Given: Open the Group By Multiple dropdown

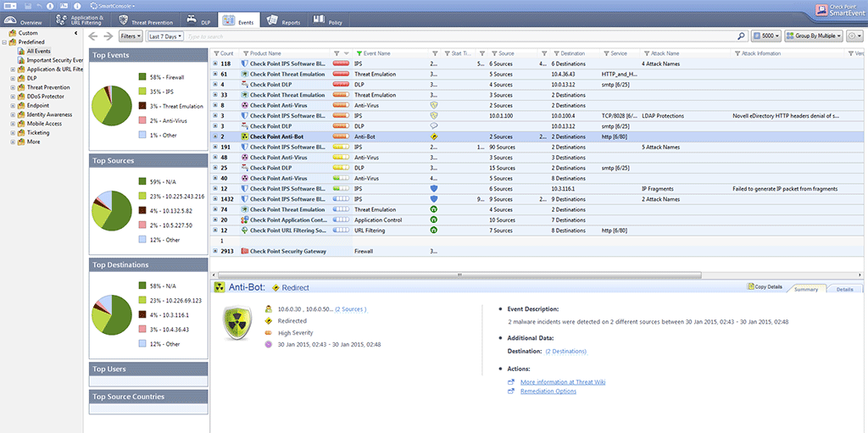Looking at the screenshot, I should [815, 36].
